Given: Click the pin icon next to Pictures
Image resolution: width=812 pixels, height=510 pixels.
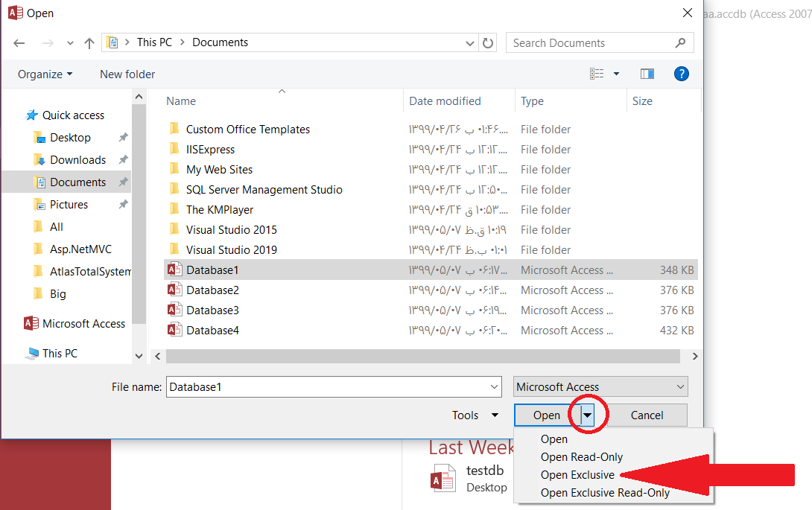Looking at the screenshot, I should tap(123, 204).
